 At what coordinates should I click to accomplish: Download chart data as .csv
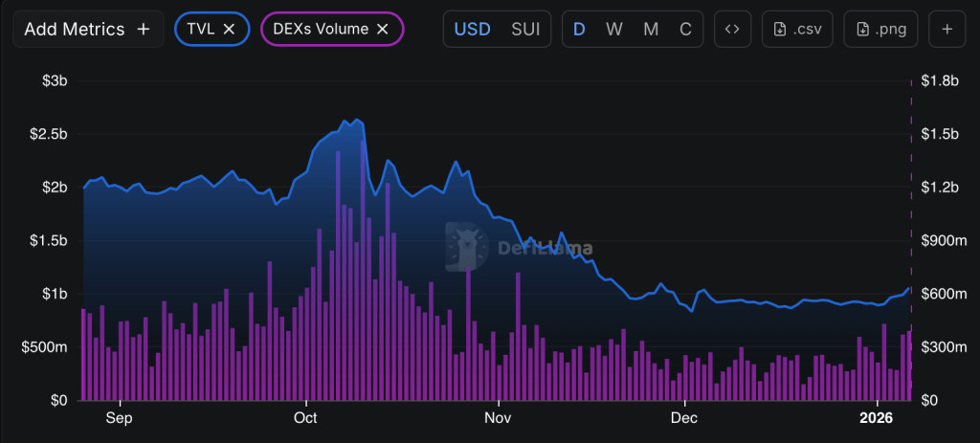pos(797,29)
